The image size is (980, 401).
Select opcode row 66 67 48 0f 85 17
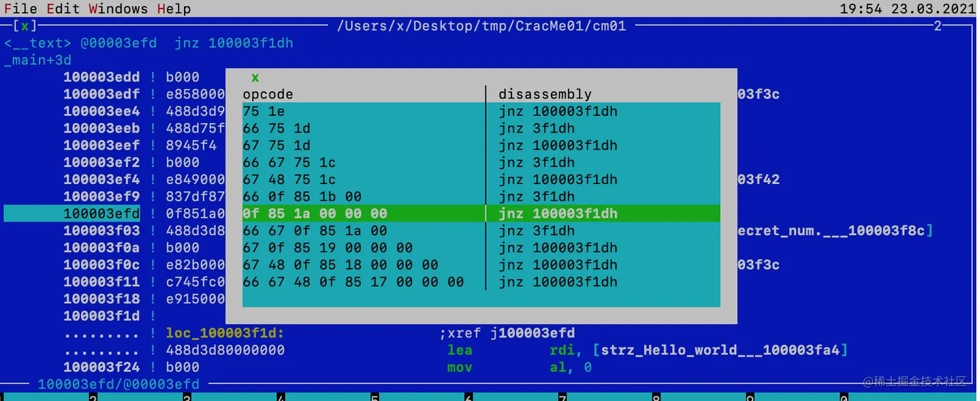tap(481, 282)
